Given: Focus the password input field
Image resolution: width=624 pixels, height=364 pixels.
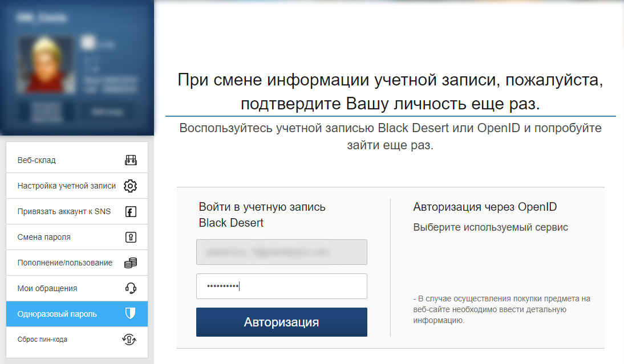Looking at the screenshot, I should pos(282,286).
